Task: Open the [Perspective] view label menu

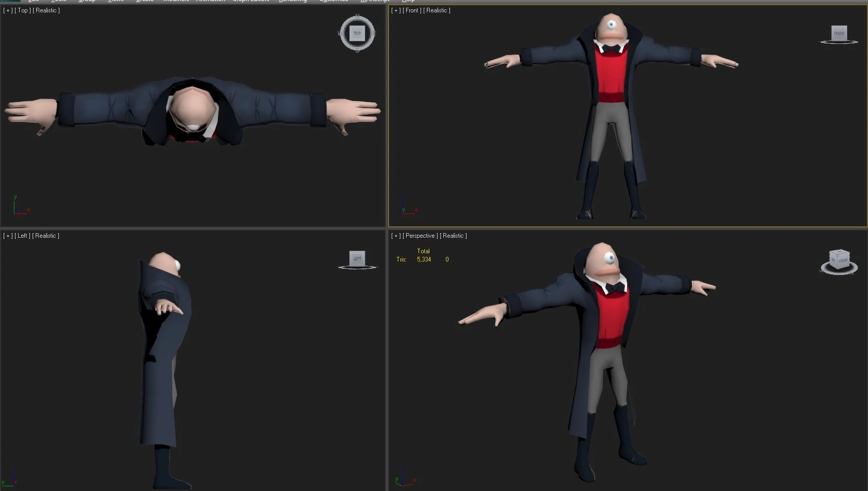Action: (420, 236)
